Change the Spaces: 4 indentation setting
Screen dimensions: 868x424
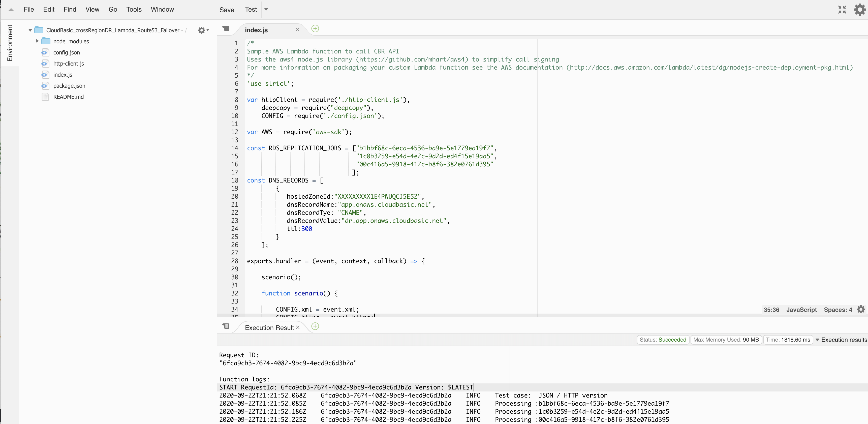[x=838, y=310]
